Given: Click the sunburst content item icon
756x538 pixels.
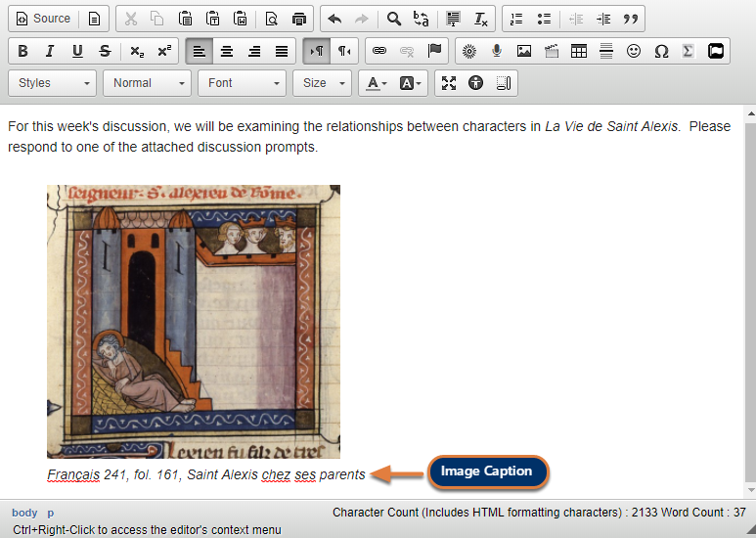Looking at the screenshot, I should tap(469, 51).
